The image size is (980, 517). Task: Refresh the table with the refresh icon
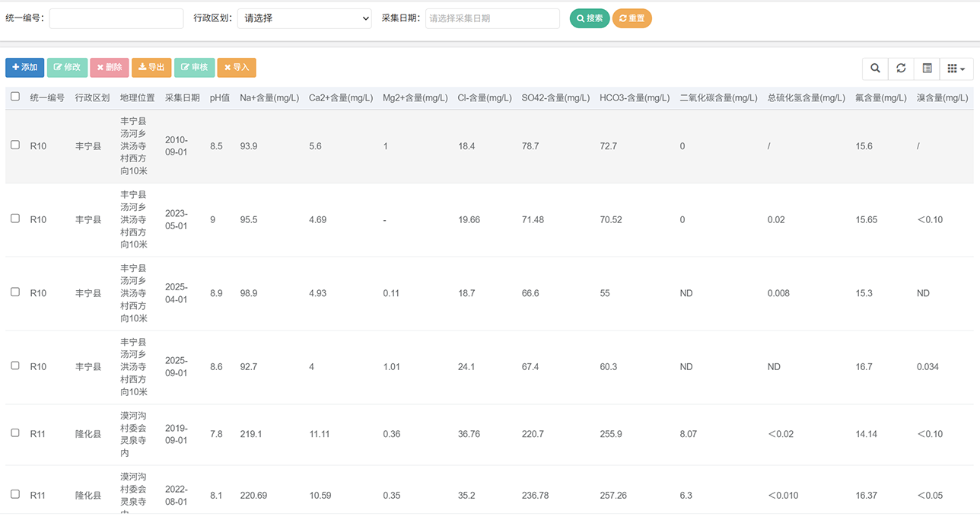(x=901, y=69)
